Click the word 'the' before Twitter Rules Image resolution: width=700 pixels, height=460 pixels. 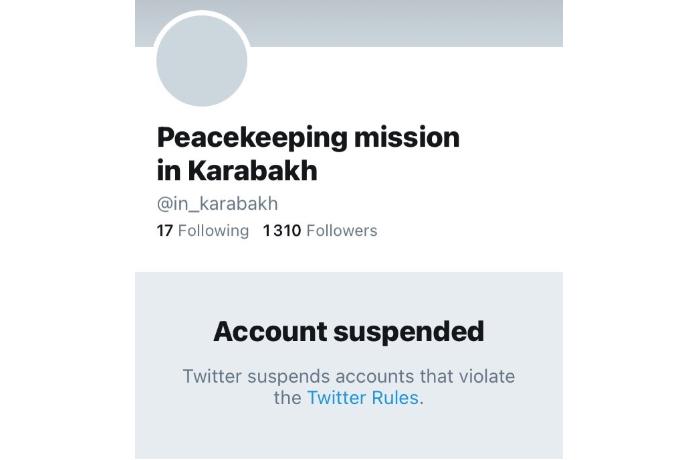[288, 397]
